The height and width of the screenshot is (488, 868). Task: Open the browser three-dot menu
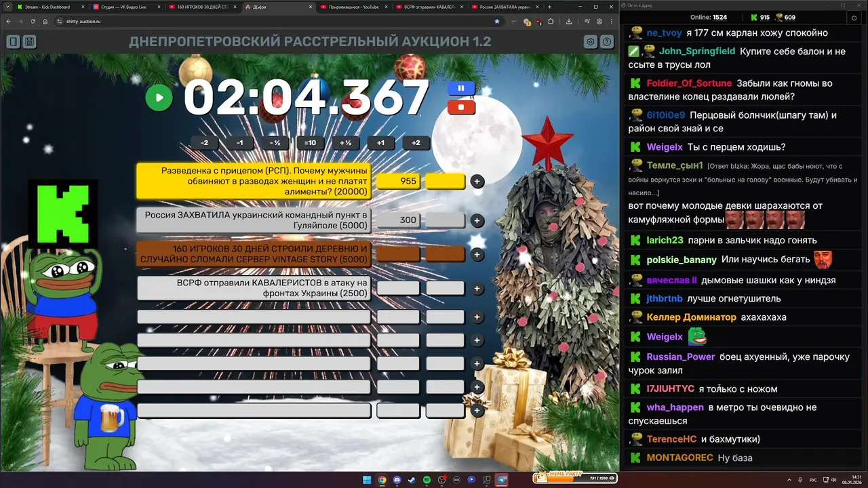[x=611, y=21]
